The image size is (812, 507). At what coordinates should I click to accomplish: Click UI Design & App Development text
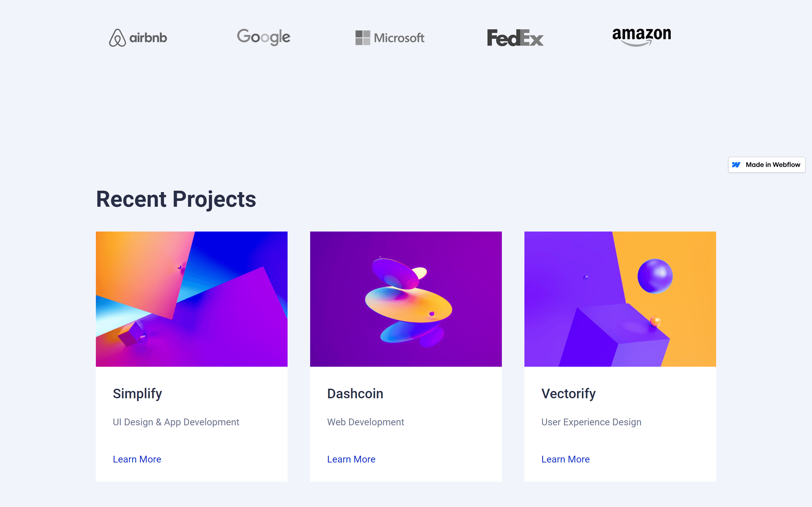point(176,422)
